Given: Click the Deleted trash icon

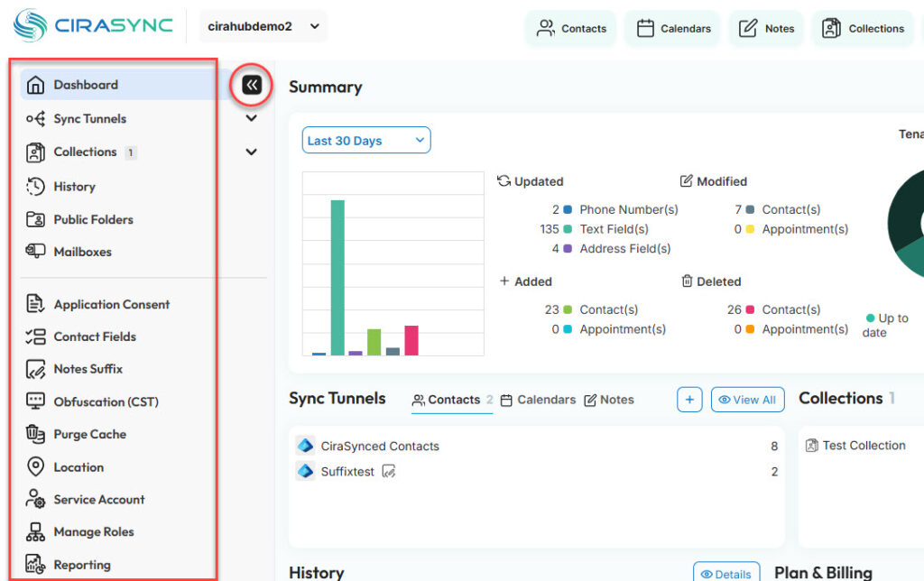Looking at the screenshot, I should 687,281.
